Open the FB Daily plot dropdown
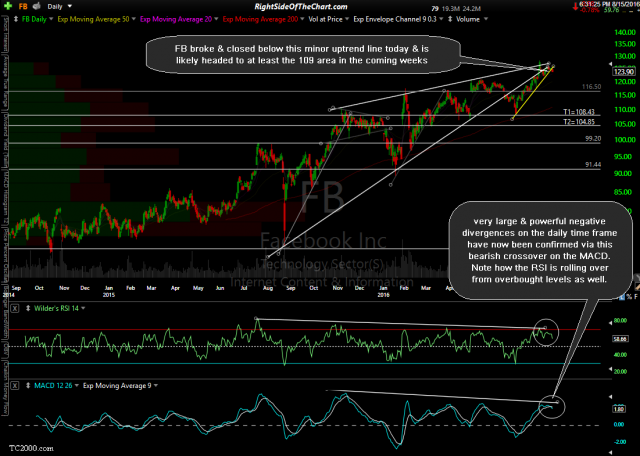The height and width of the screenshot is (456, 640). [x=51, y=19]
